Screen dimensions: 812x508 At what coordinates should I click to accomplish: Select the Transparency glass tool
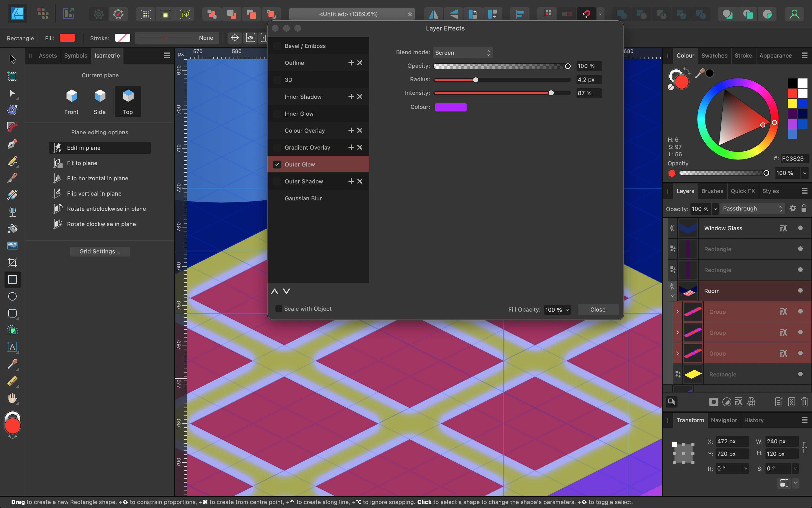12,212
